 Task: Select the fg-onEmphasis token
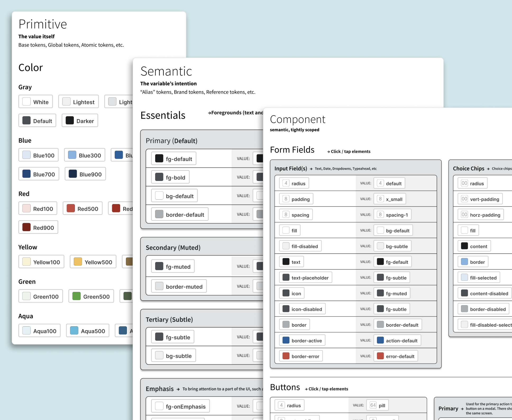(x=180, y=406)
